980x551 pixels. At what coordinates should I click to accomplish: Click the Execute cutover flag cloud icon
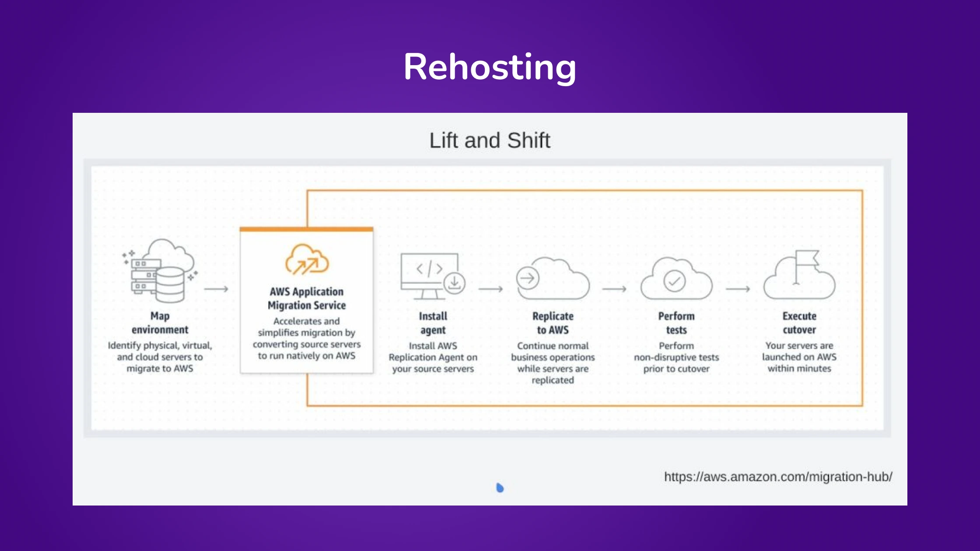point(799,275)
